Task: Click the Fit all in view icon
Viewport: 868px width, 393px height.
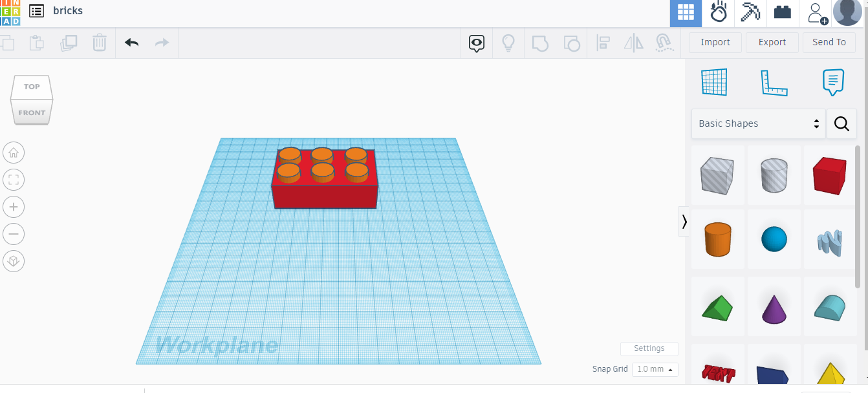Action: click(x=14, y=180)
